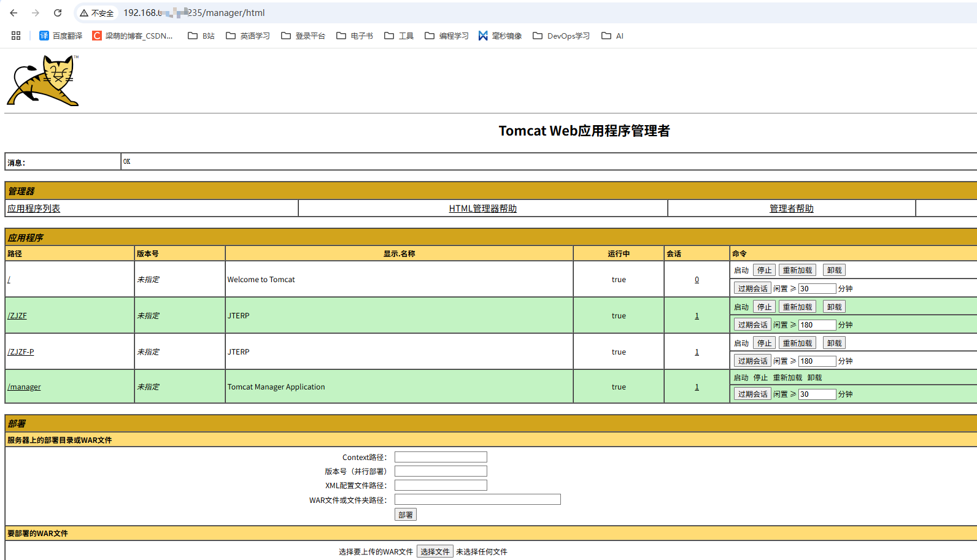Open session count link for /ZJZF-P
This screenshot has width=977, height=560.
pyautogui.click(x=697, y=352)
